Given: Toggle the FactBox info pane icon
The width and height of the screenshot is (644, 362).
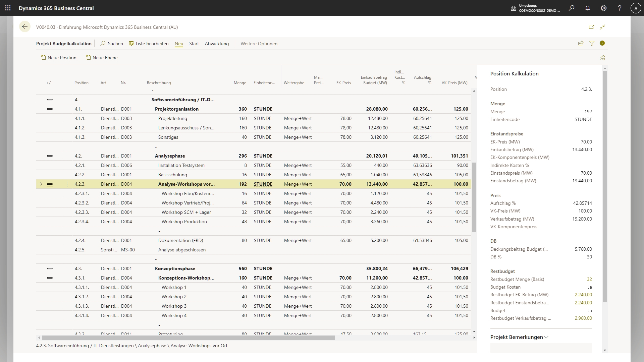Looking at the screenshot, I should pyautogui.click(x=602, y=43).
